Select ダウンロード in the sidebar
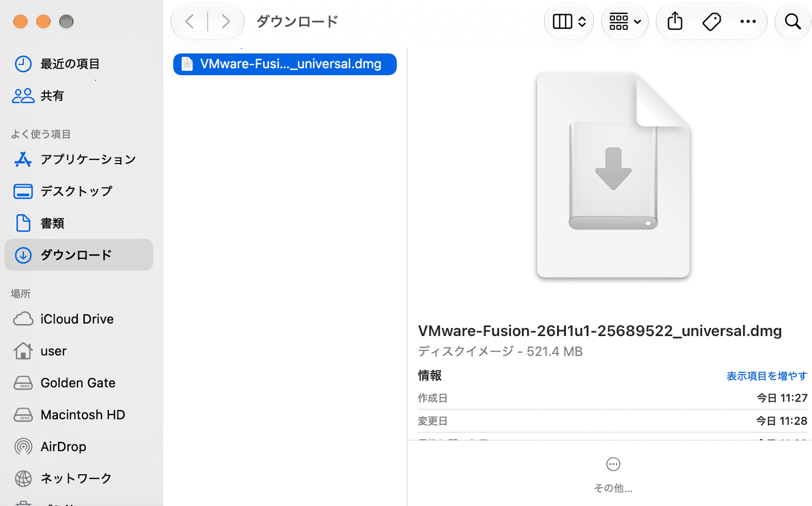 [79, 255]
